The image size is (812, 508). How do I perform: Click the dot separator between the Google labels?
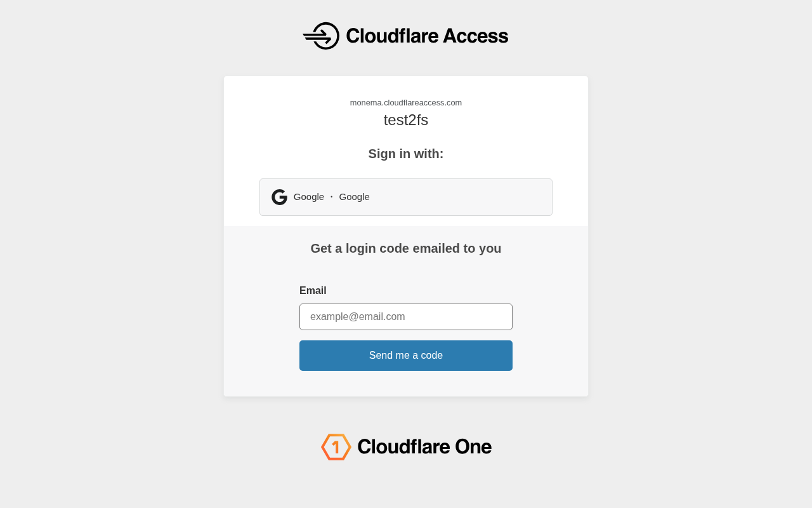pos(332,197)
